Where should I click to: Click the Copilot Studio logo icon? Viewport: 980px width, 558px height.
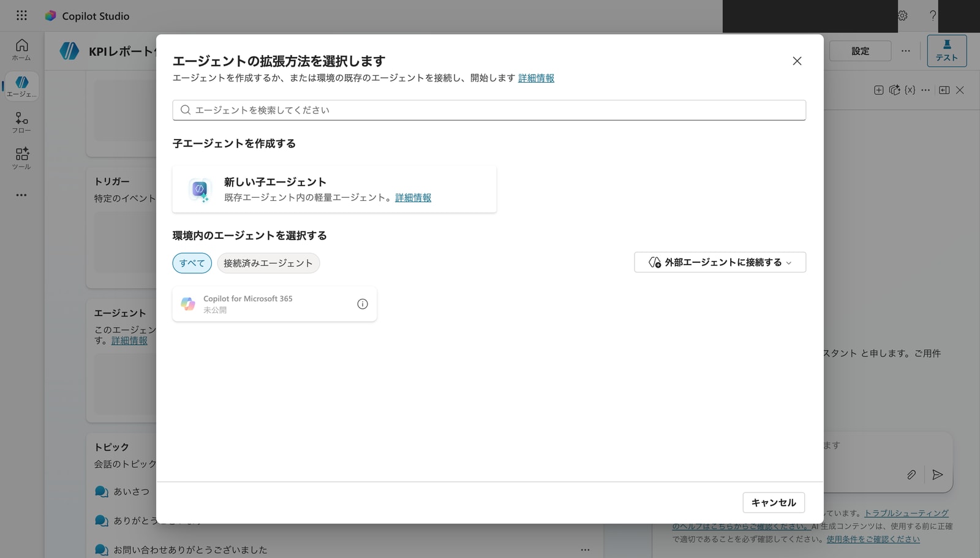pos(50,16)
